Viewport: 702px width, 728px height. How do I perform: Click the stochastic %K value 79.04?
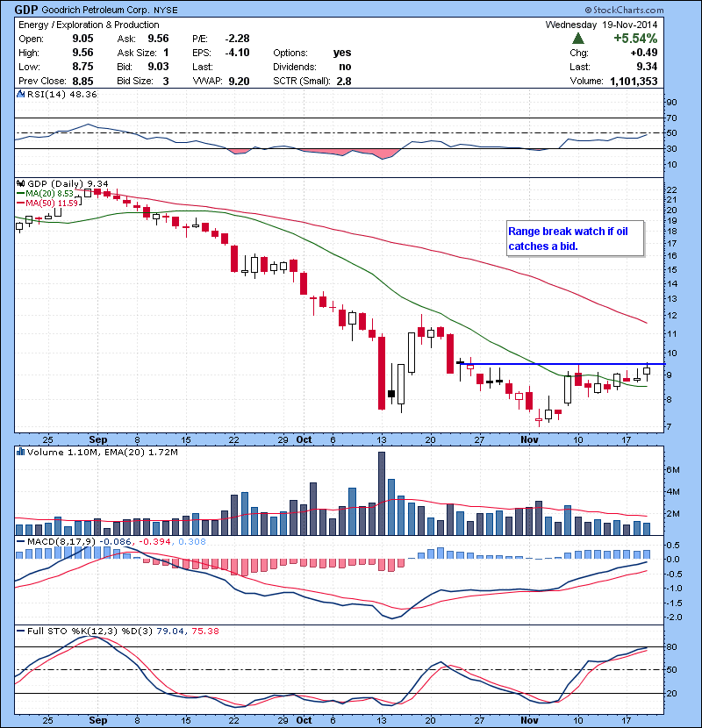170,631
